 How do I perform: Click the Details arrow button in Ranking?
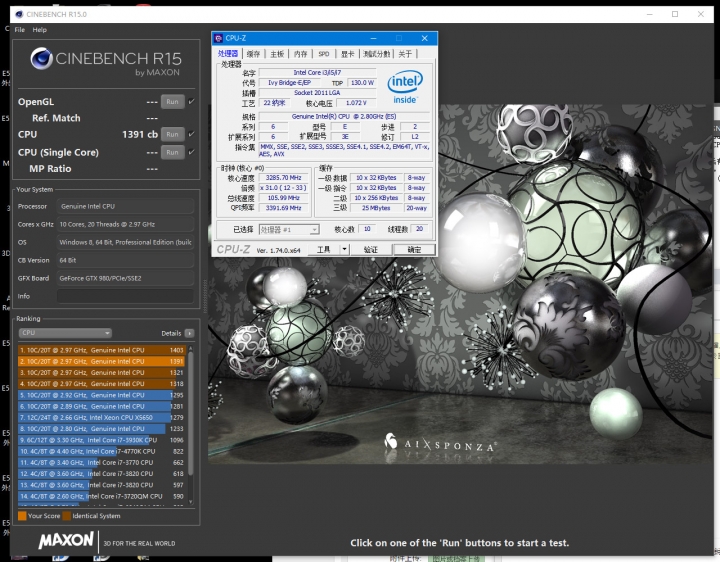[x=190, y=333]
